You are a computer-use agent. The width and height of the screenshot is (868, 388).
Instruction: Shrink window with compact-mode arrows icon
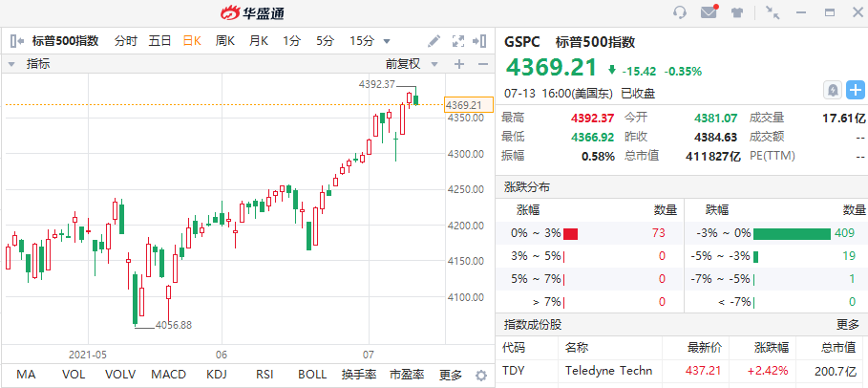tap(773, 12)
